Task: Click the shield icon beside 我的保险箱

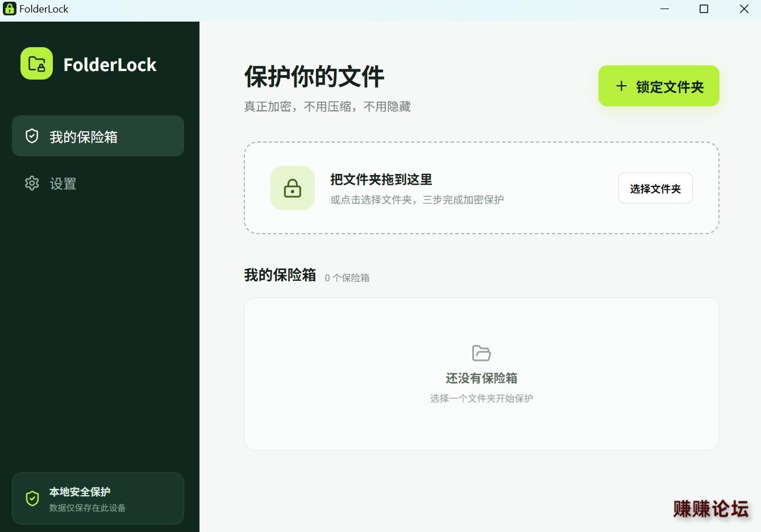Action: [32, 136]
